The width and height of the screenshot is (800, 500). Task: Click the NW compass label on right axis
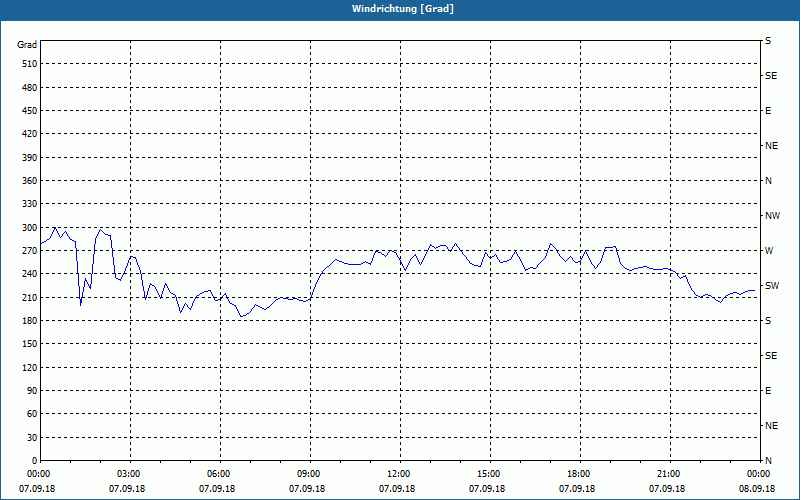772,216
